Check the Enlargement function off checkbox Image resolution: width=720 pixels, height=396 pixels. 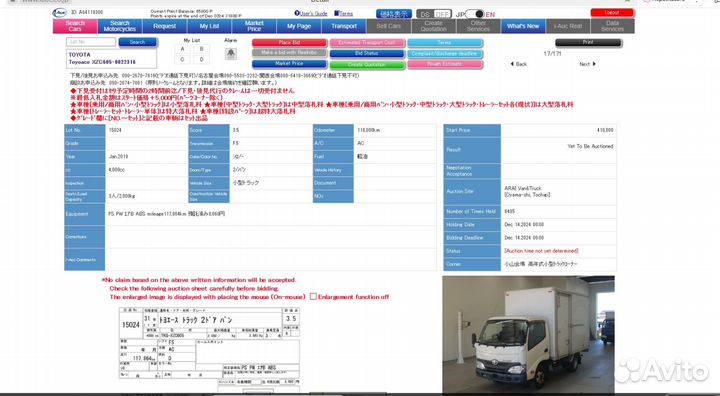click(313, 297)
